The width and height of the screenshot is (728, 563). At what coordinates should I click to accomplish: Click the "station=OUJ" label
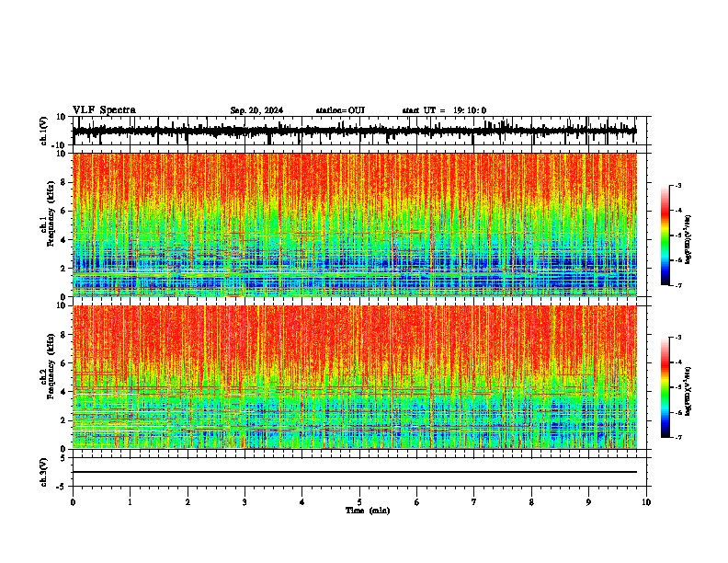click(x=340, y=110)
